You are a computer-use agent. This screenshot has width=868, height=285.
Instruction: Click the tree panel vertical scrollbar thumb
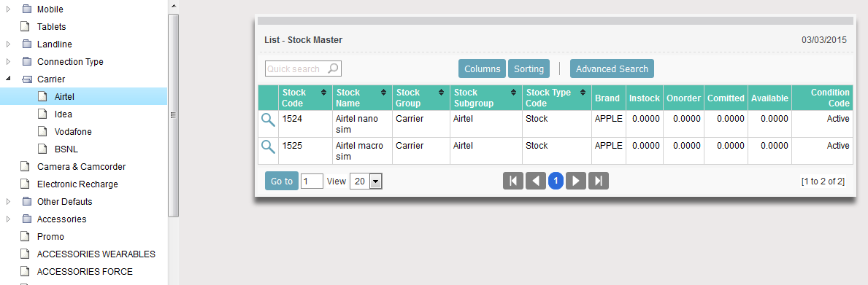[x=173, y=115]
